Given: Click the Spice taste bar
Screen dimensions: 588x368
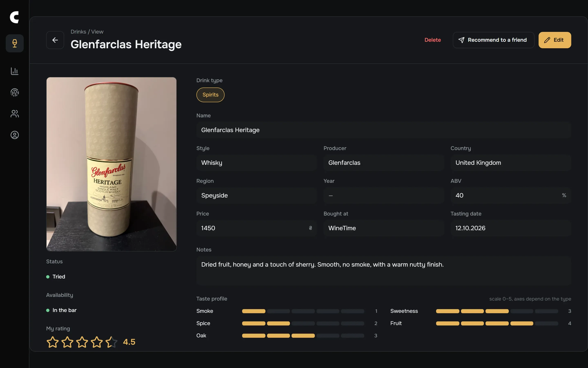Looking at the screenshot, I should 303,323.
